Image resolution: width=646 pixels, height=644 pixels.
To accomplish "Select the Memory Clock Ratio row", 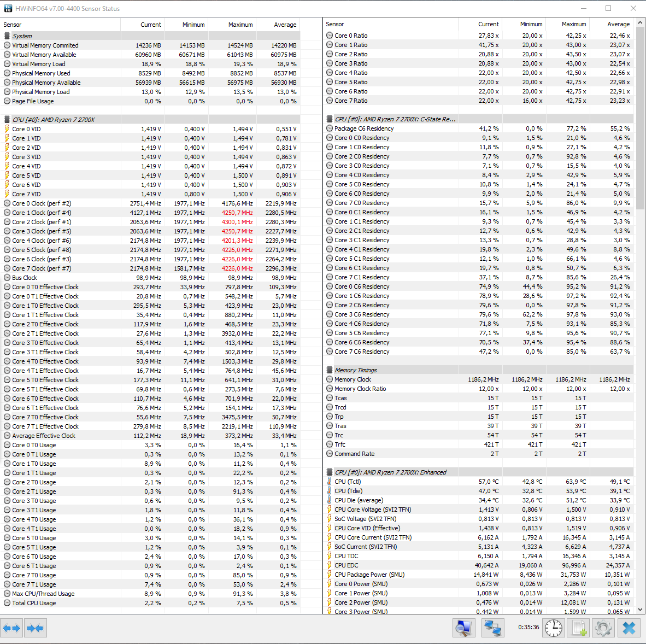I will click(478, 389).
